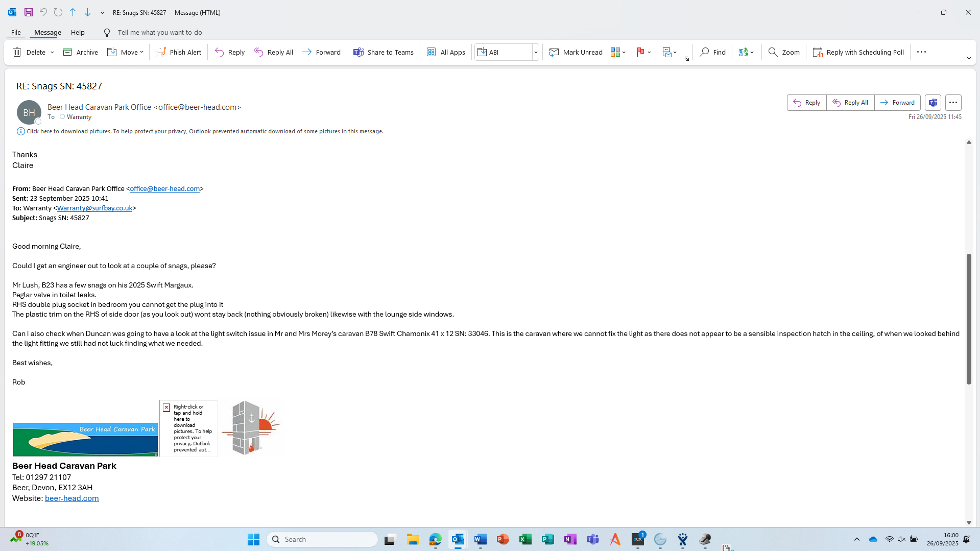Click Find in the ribbon
This screenshot has height=551, width=980.
click(713, 52)
